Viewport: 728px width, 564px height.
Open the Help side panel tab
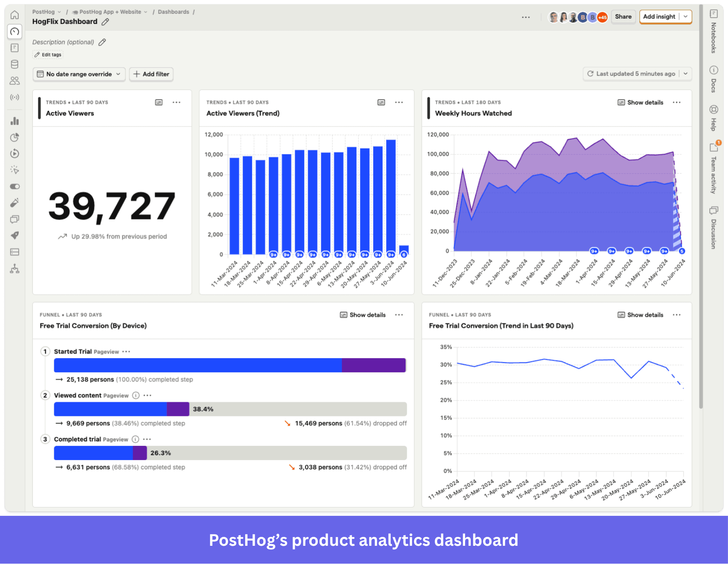(713, 118)
